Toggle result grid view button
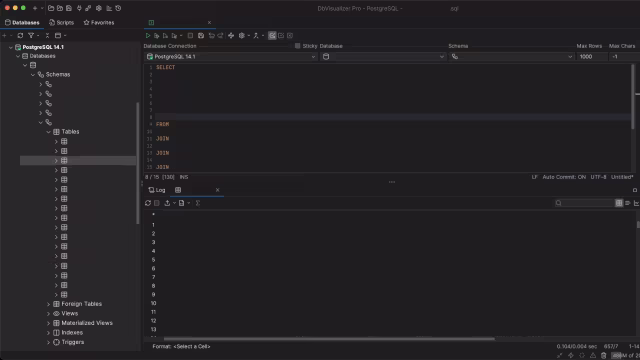Screen dimensions: 640x360 [x=619, y=203]
